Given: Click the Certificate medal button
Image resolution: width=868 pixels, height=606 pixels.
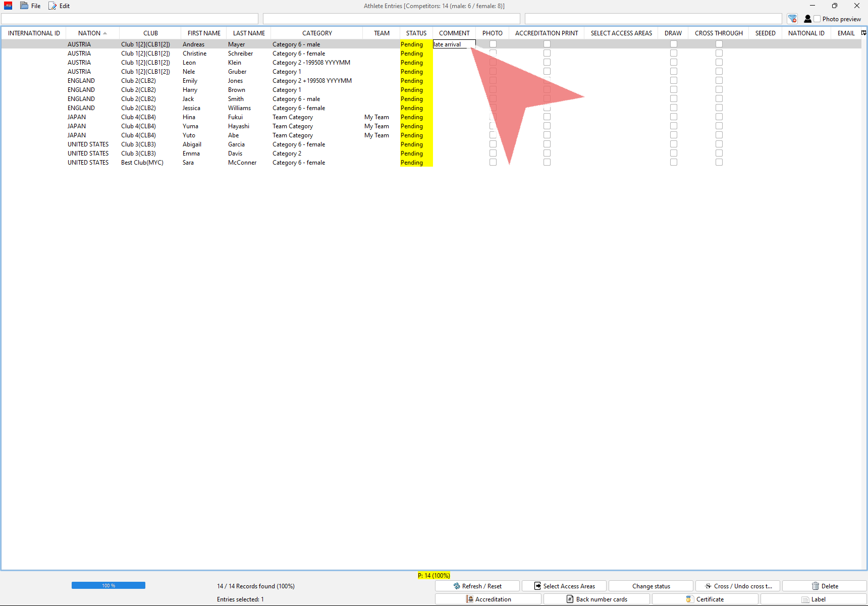Looking at the screenshot, I should click(x=705, y=599).
